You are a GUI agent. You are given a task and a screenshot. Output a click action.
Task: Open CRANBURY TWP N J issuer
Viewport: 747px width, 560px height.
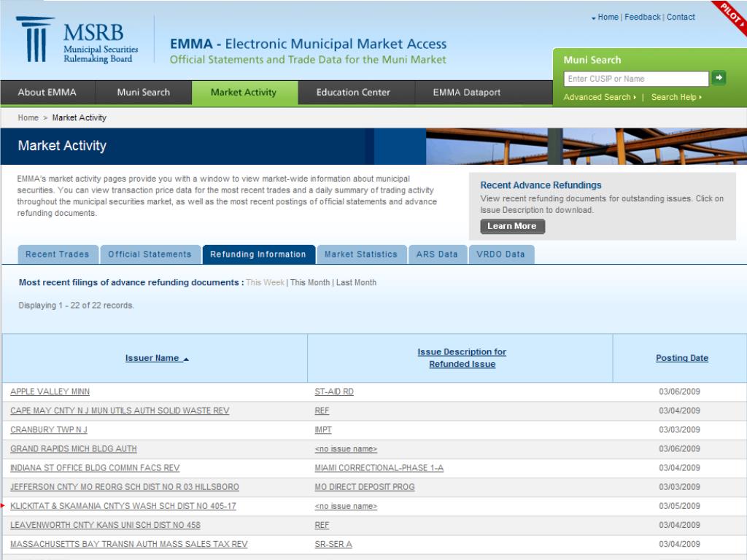[49, 429]
